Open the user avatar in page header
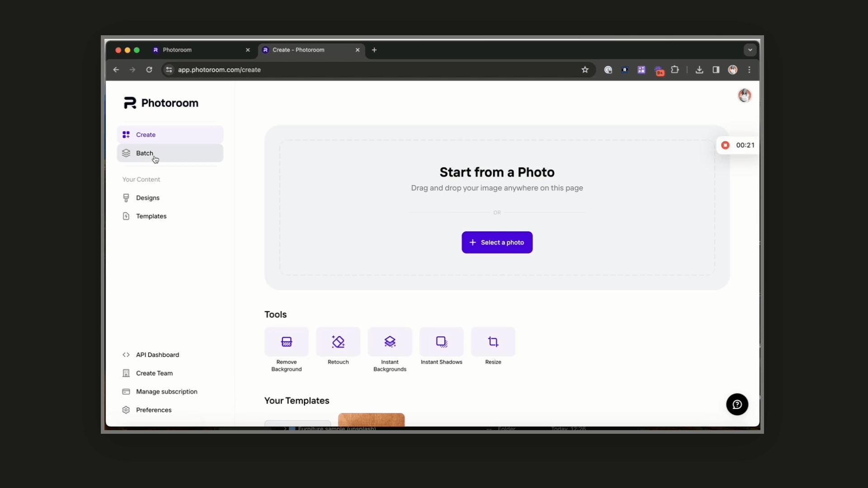 coord(745,96)
